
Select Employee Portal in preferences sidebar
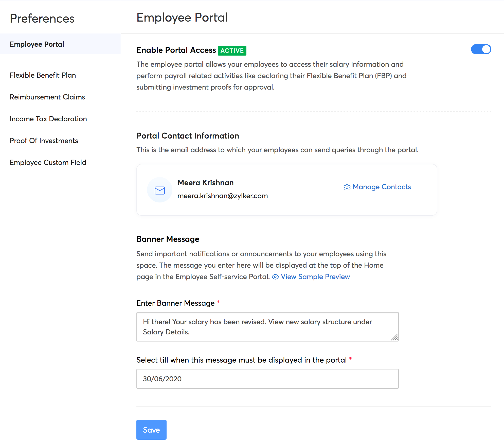pos(37,44)
